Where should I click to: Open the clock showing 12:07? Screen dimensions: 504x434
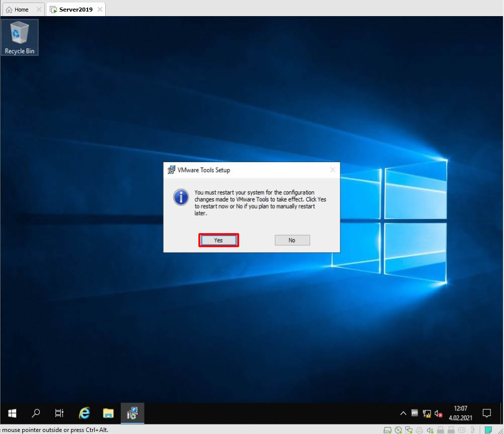(461, 413)
